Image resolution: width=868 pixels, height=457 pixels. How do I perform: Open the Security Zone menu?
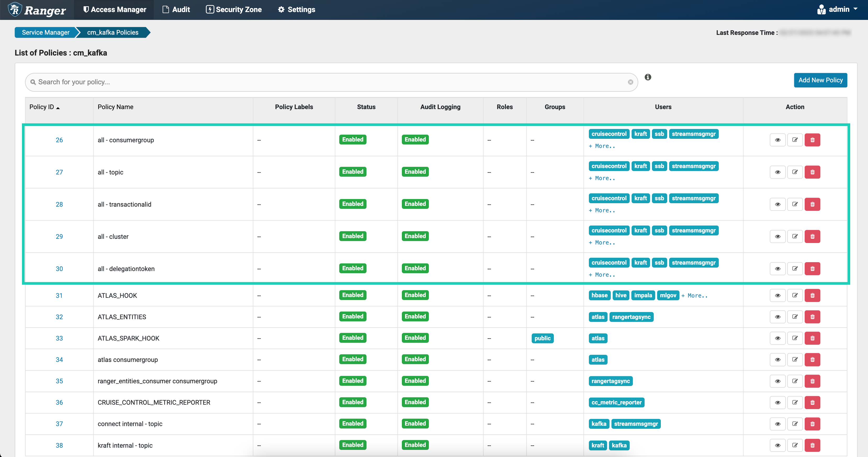[234, 9]
